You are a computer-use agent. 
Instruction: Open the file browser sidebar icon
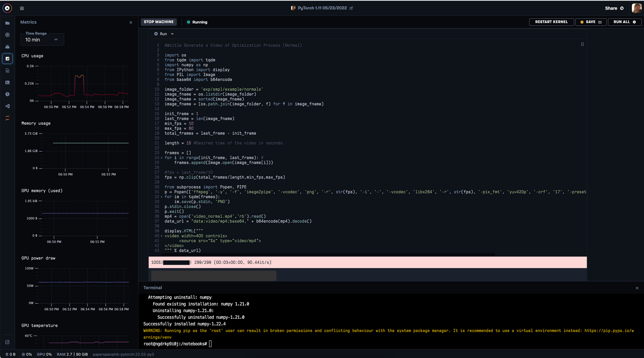[7, 23]
